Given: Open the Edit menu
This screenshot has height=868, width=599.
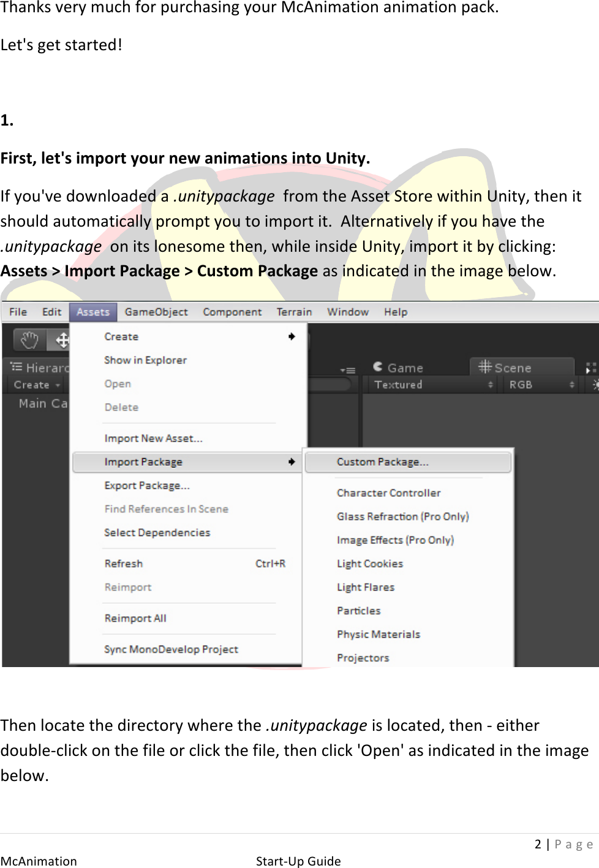Looking at the screenshot, I should point(51,312).
